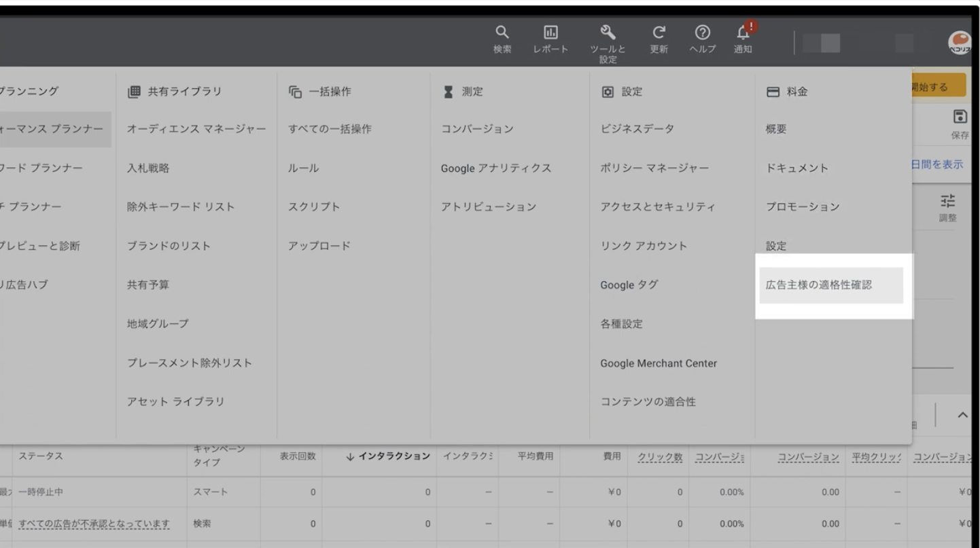The height and width of the screenshot is (548, 980).
Task: Select ポリシー マネージャー in 設定
Action: click(x=654, y=168)
